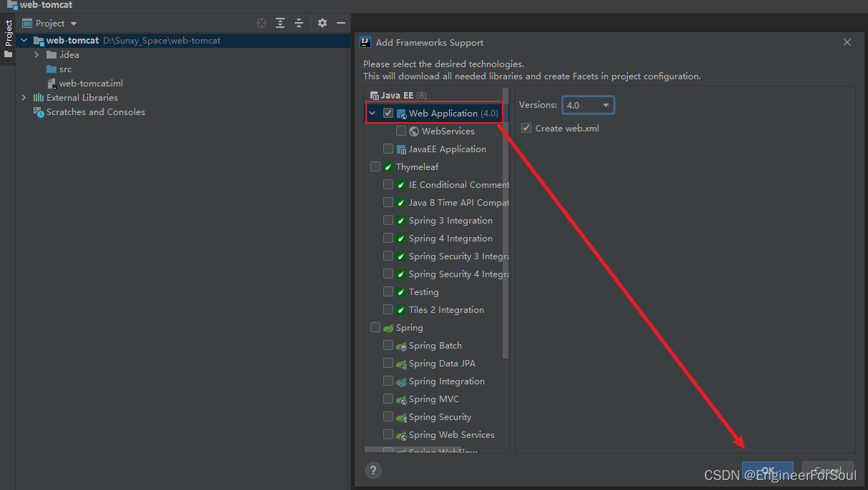Click the web-tomcat.iml file icon
This screenshot has height=490, width=868.
click(x=51, y=84)
